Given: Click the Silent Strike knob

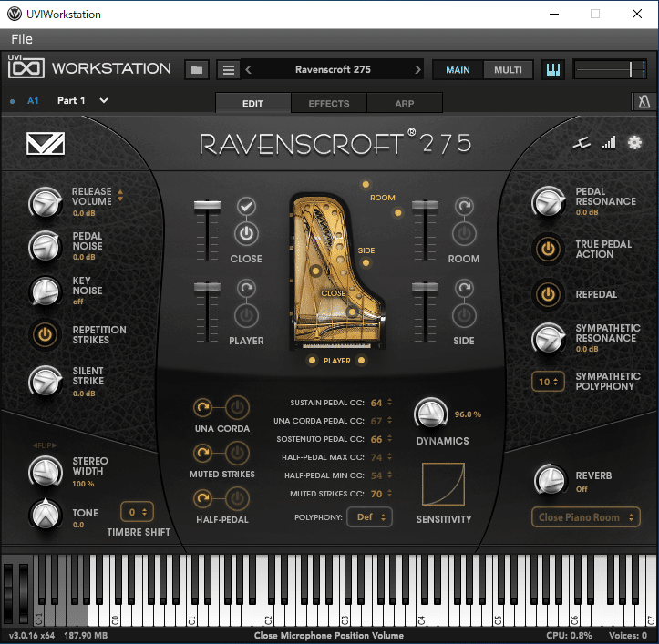Looking at the screenshot, I should 45,382.
